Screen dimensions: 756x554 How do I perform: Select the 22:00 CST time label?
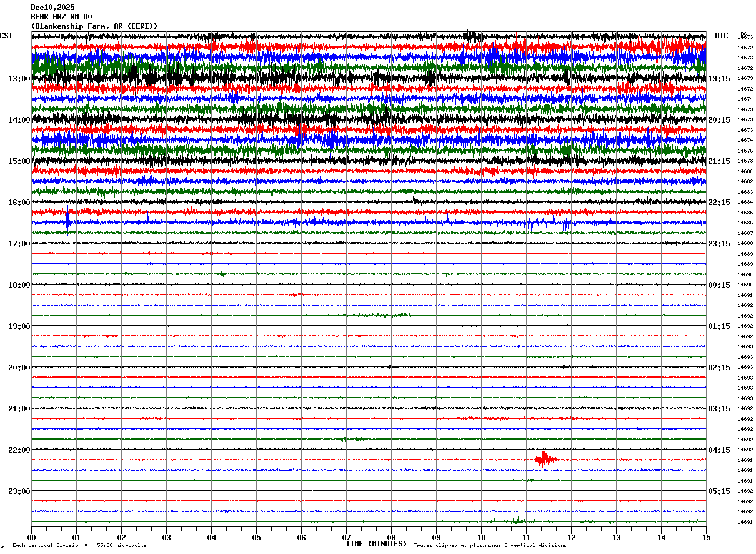(x=19, y=450)
